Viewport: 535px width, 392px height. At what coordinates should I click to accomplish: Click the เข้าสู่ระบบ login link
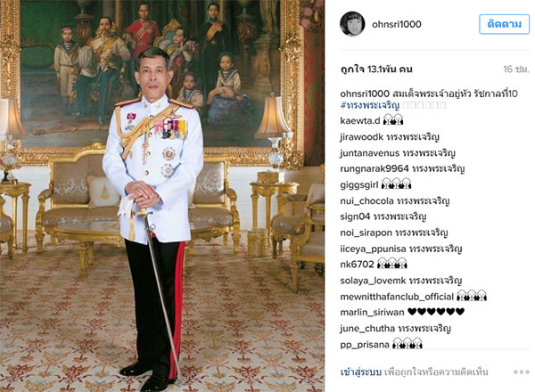[360, 372]
